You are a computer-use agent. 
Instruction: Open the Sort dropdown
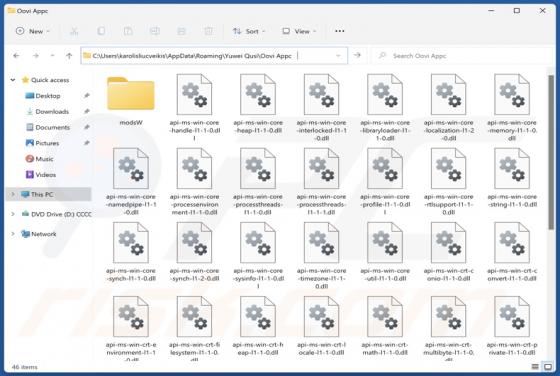pyautogui.click(x=249, y=31)
